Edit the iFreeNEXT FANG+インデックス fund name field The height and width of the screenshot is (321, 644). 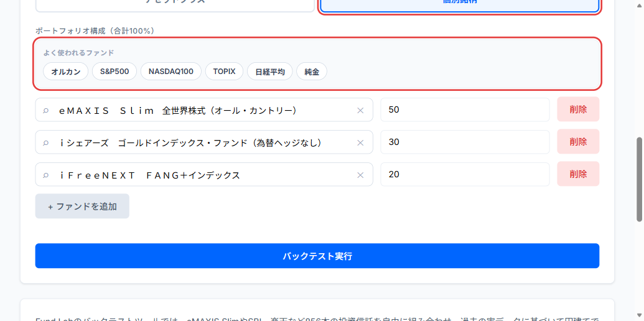(204, 174)
